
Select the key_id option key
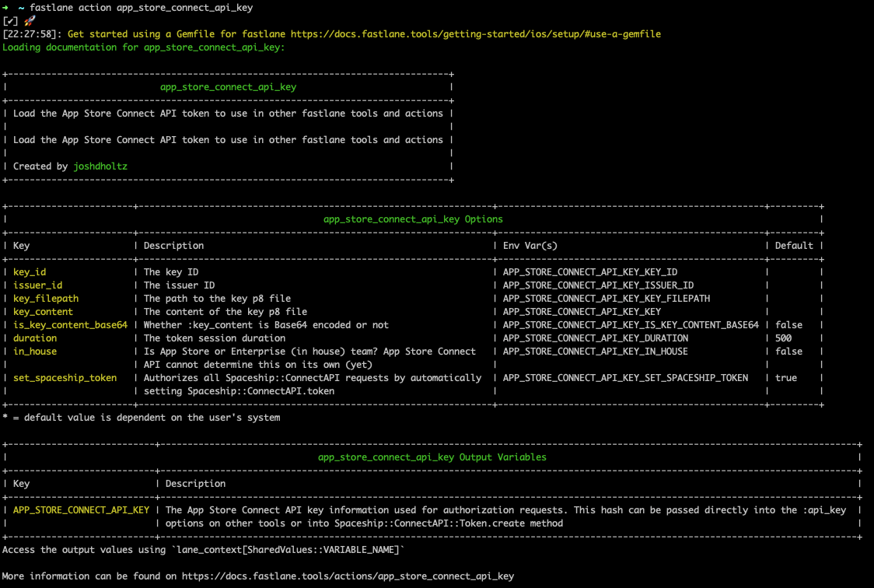pyautogui.click(x=30, y=272)
